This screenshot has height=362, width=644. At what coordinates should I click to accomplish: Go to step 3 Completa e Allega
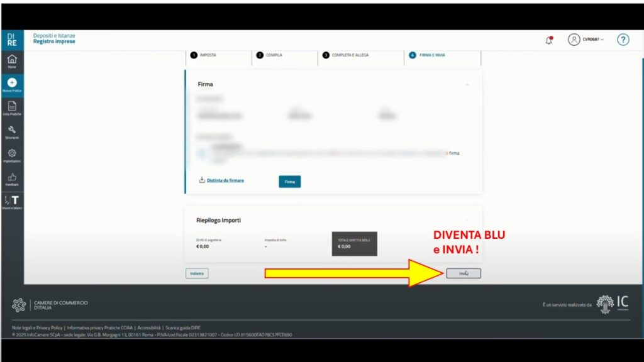pyautogui.click(x=346, y=55)
